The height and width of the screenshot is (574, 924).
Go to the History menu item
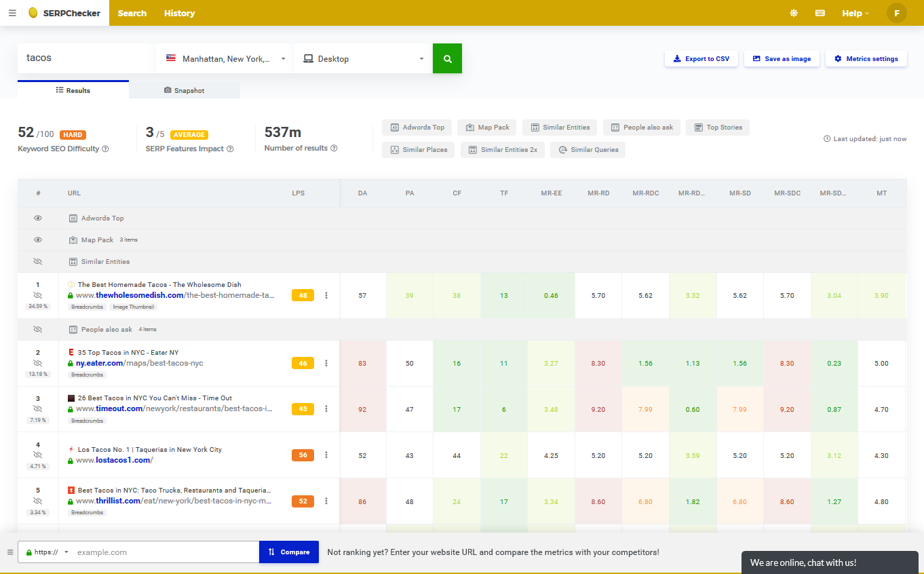tap(179, 13)
